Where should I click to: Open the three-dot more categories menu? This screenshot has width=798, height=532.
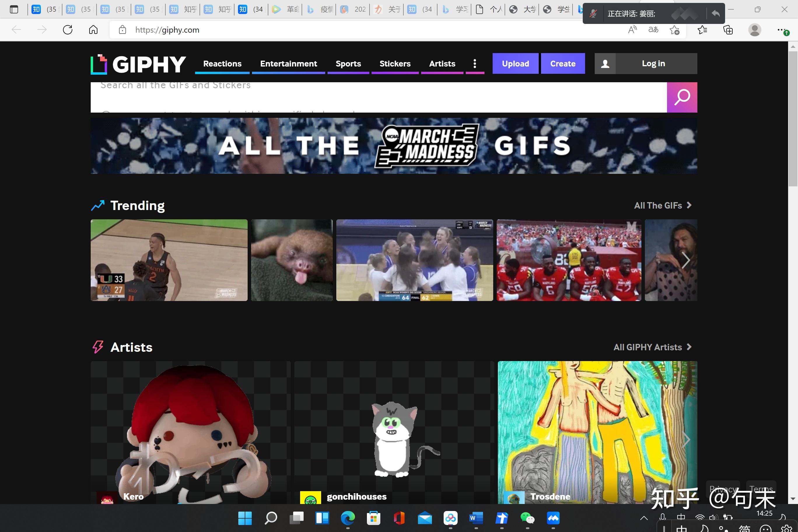pyautogui.click(x=475, y=64)
